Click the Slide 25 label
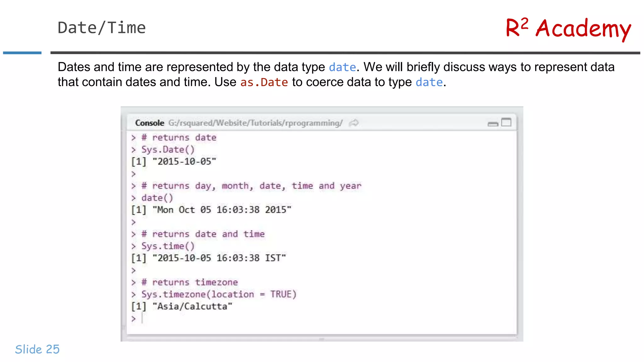Screen dimensions: 644x362 pos(37,349)
